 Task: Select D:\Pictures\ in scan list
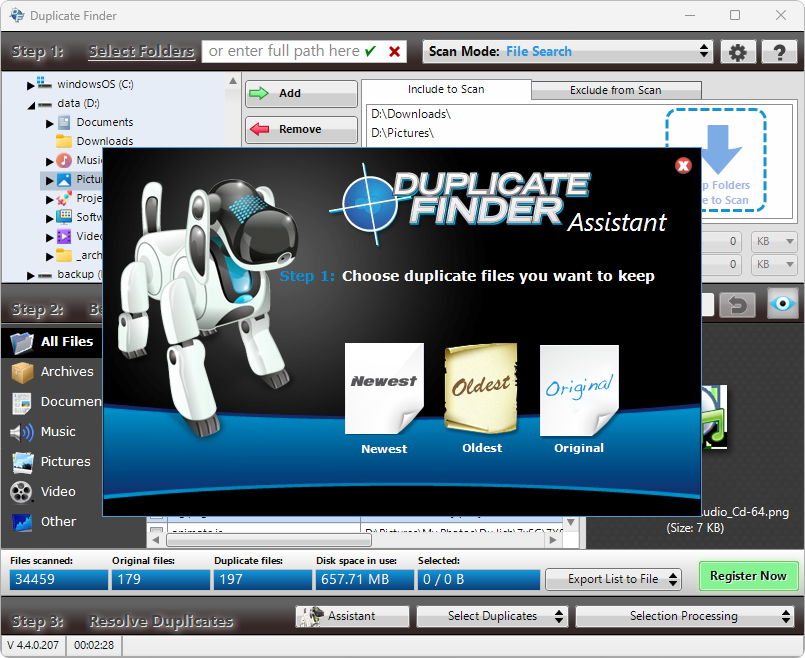(402, 133)
